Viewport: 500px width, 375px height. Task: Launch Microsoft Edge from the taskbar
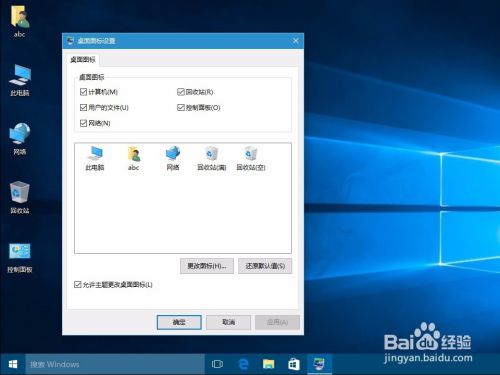pyautogui.click(x=244, y=364)
